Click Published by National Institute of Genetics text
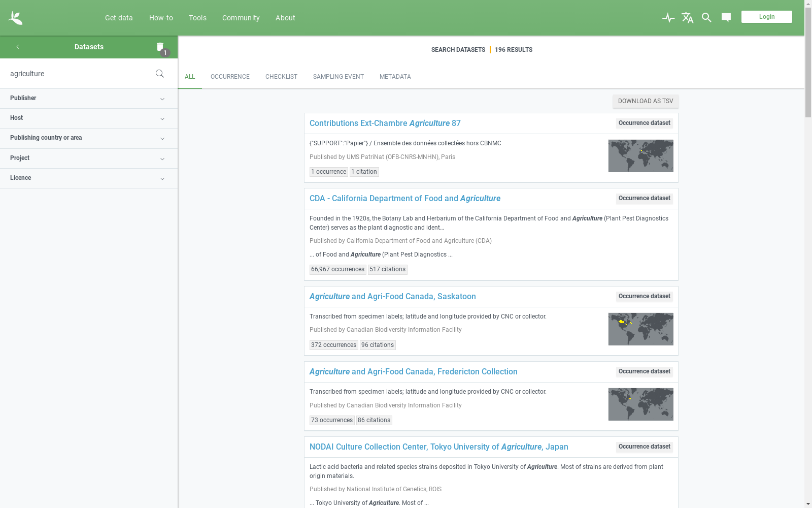The image size is (812, 508). click(376, 490)
